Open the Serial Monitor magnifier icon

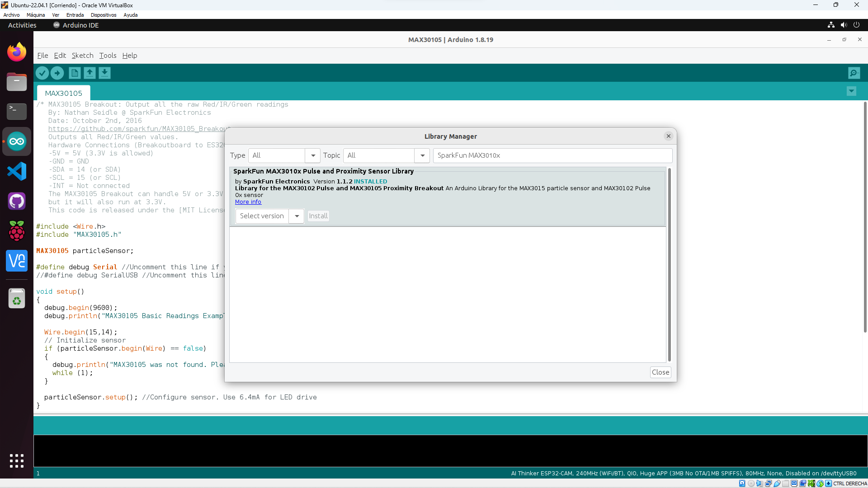tap(854, 73)
